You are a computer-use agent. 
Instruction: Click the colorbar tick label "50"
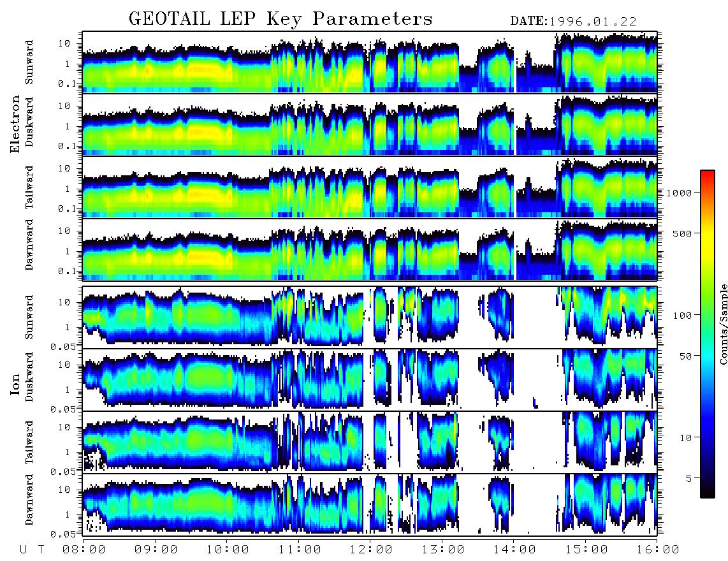coord(685,356)
